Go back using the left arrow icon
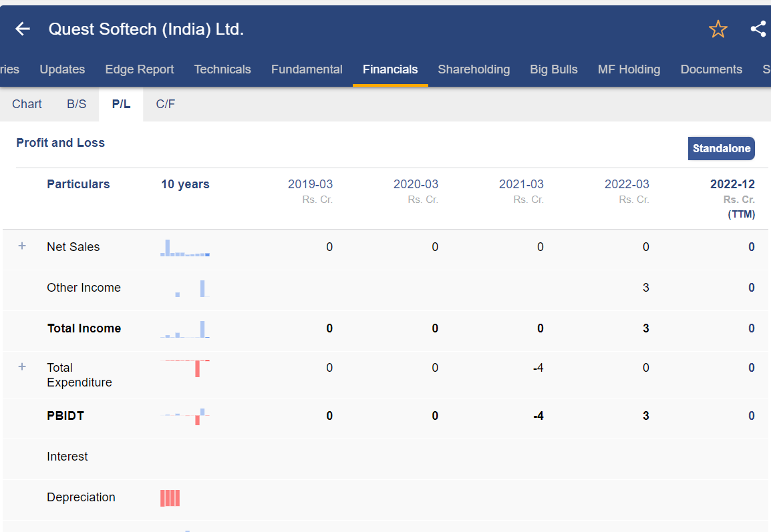 click(x=23, y=29)
